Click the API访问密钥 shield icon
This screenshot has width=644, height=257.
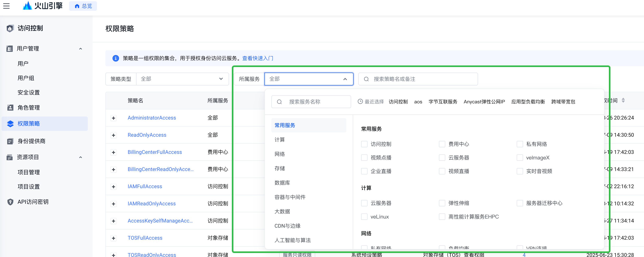click(x=10, y=202)
